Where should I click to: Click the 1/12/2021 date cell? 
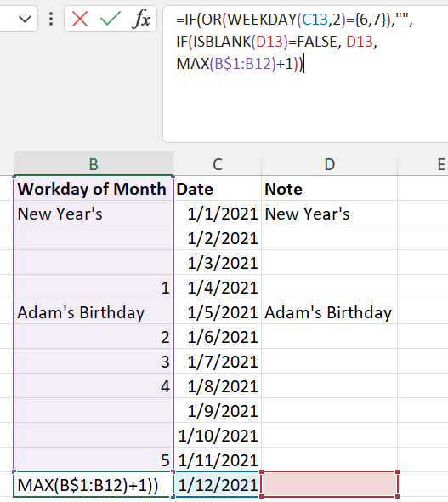coord(218,484)
